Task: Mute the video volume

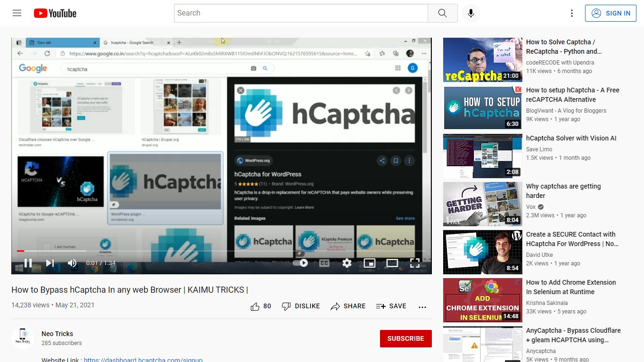Action: click(72, 263)
